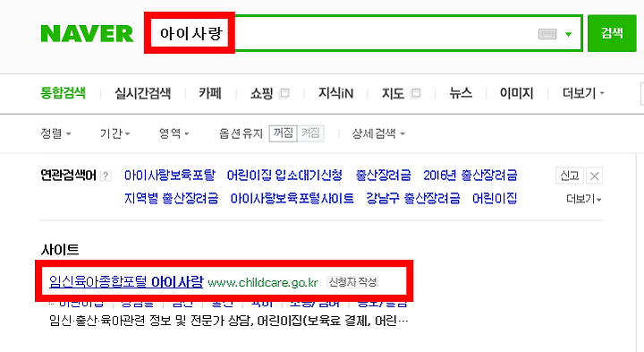Click related search 지역별 출산장려금
Screen dimensions: 644x352
click(x=171, y=199)
